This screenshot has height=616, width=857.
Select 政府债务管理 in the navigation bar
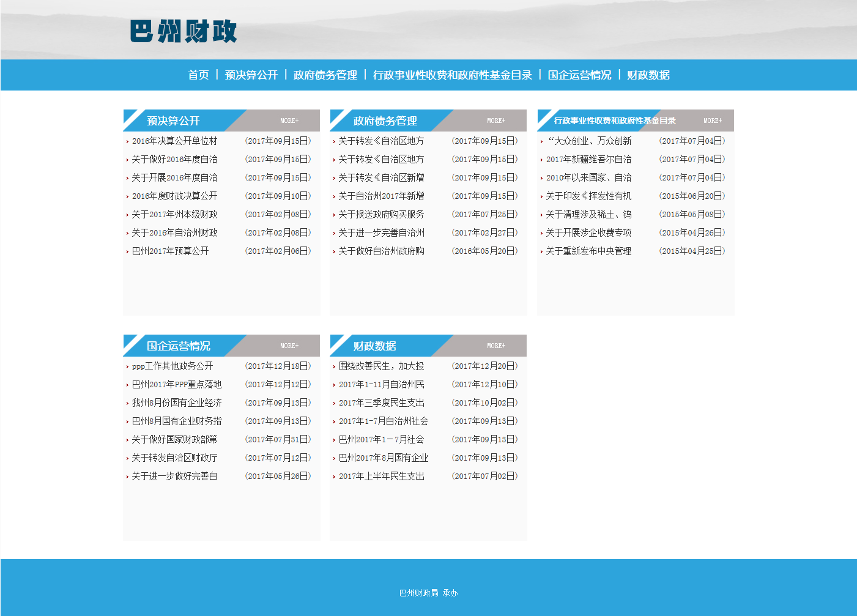pyautogui.click(x=325, y=75)
